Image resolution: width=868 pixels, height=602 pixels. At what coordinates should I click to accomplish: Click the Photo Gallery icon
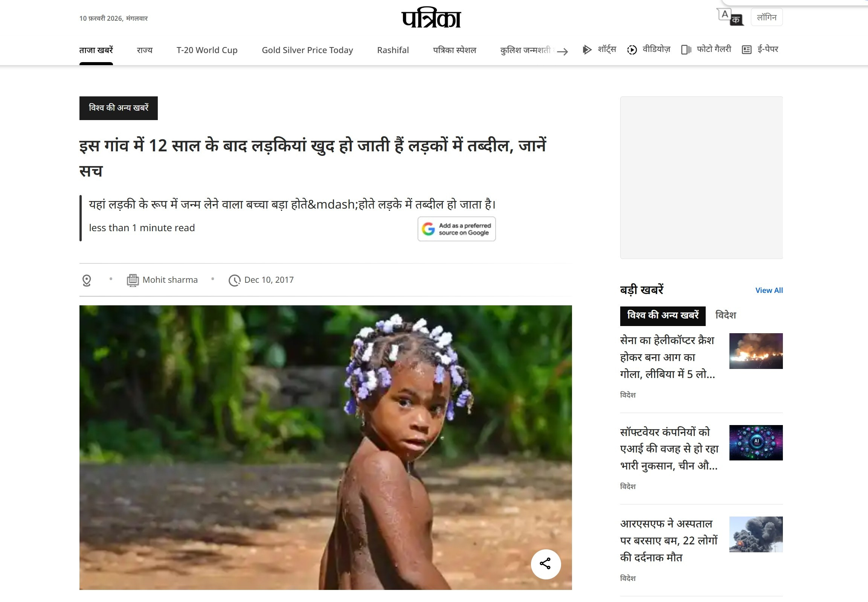(686, 49)
